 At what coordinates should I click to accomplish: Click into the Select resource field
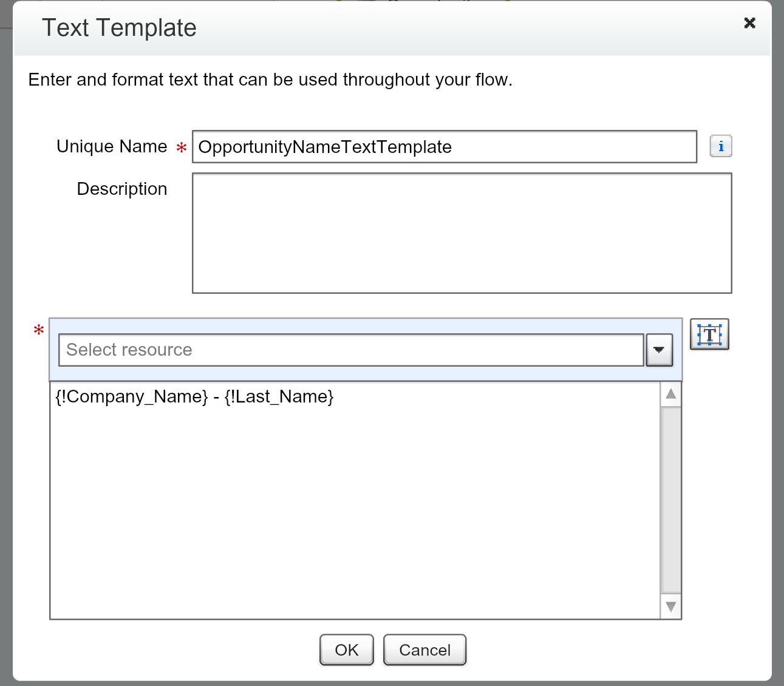[x=350, y=350]
